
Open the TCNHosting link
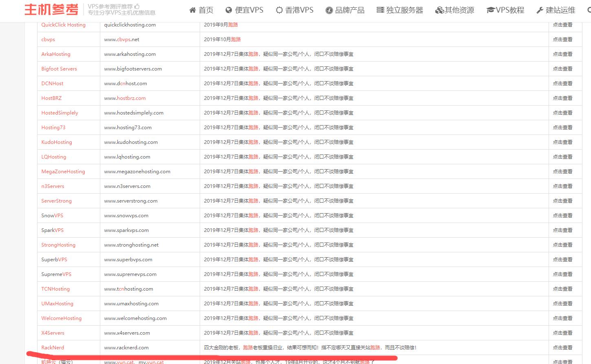point(55,289)
